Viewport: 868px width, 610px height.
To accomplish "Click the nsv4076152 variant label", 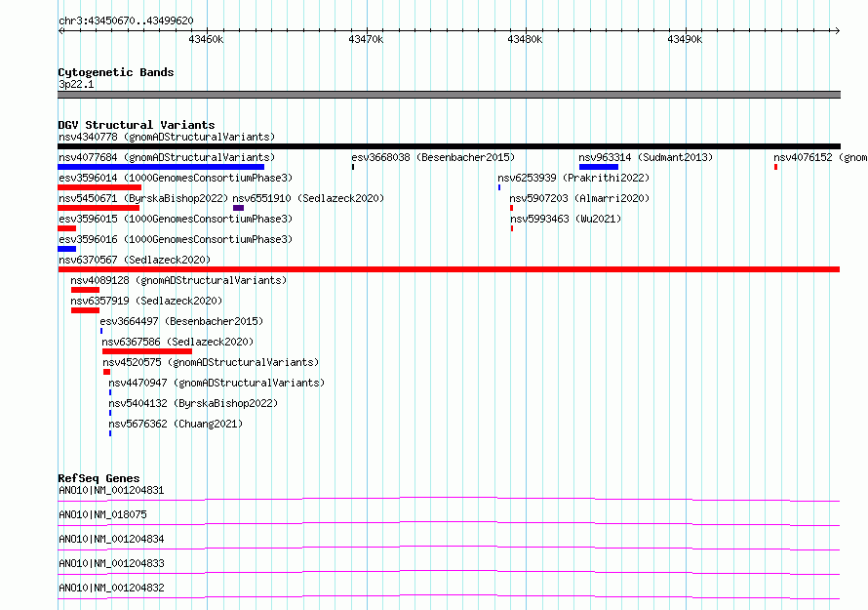I will [820, 157].
